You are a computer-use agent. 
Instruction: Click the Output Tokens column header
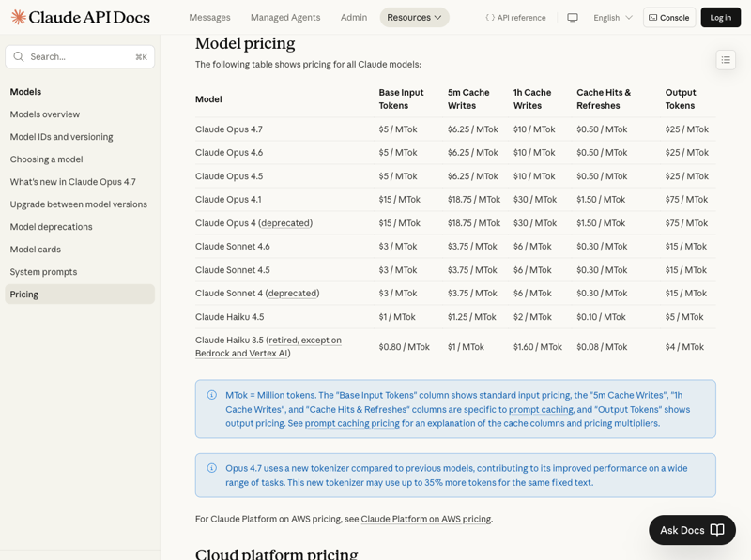[x=681, y=99]
